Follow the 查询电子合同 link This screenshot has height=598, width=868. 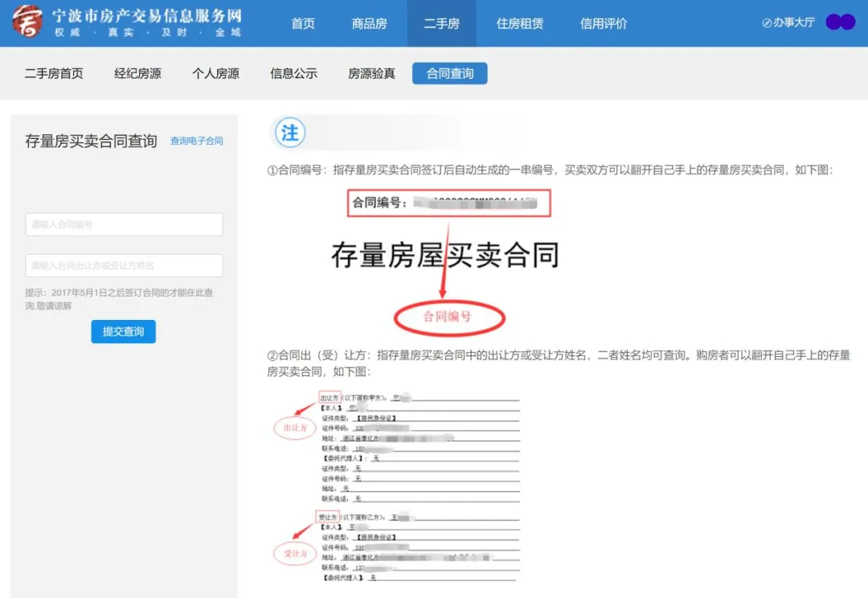point(197,141)
